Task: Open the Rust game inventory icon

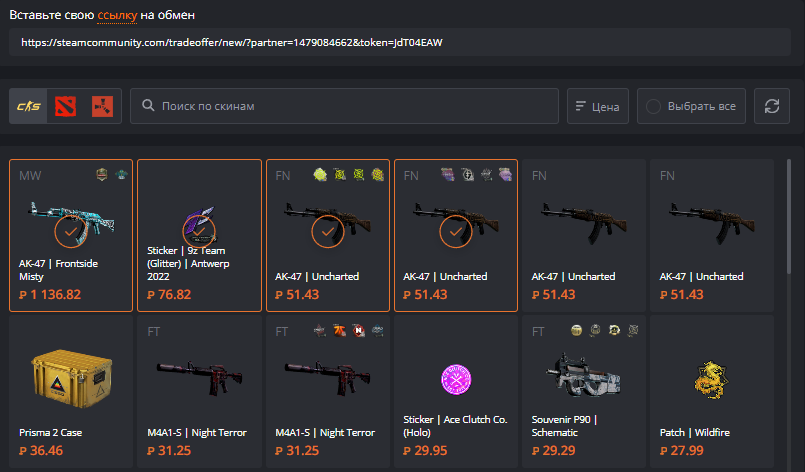Action: point(102,106)
